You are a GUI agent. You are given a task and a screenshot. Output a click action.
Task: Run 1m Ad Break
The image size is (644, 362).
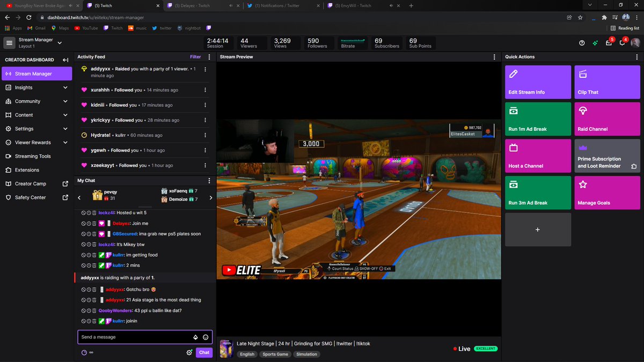(x=538, y=119)
